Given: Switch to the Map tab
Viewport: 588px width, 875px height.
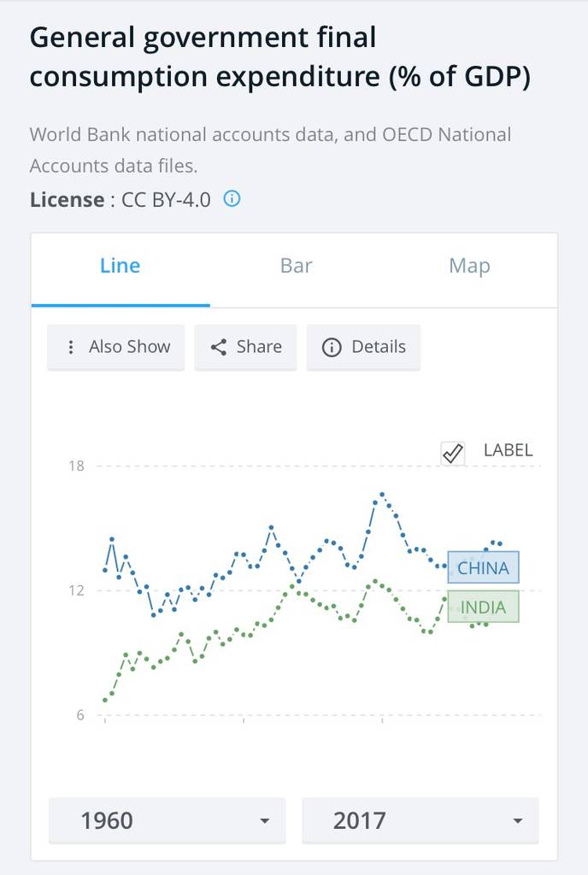Looking at the screenshot, I should 469,266.
